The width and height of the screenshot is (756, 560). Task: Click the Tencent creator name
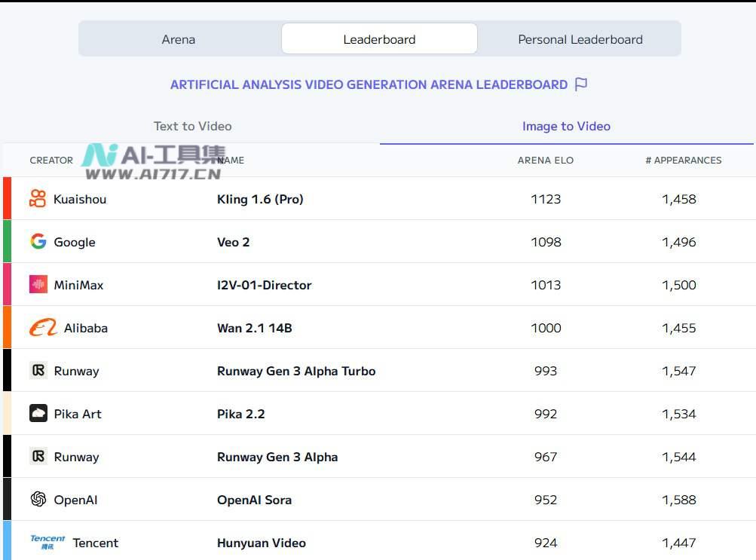[x=95, y=543]
